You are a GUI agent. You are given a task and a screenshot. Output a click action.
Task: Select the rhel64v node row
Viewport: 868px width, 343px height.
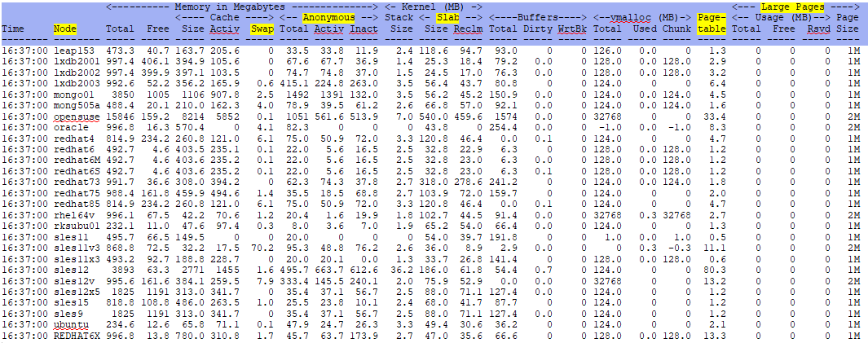coord(434,215)
